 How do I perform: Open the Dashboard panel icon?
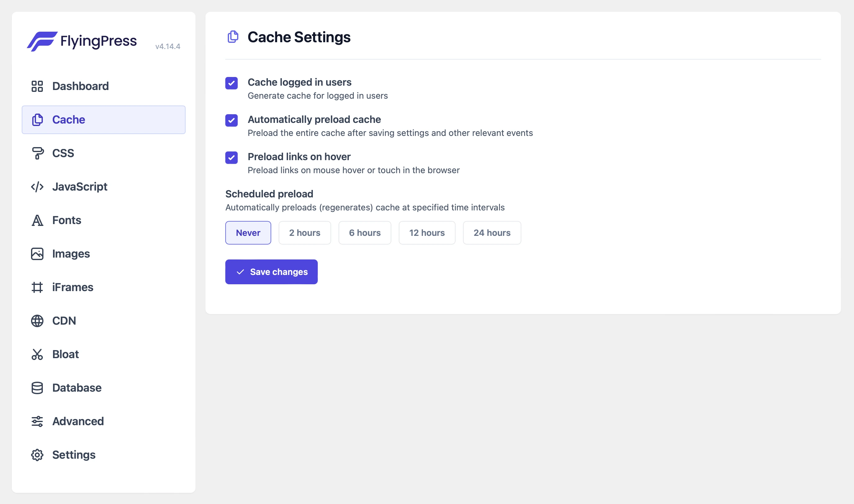pos(37,86)
